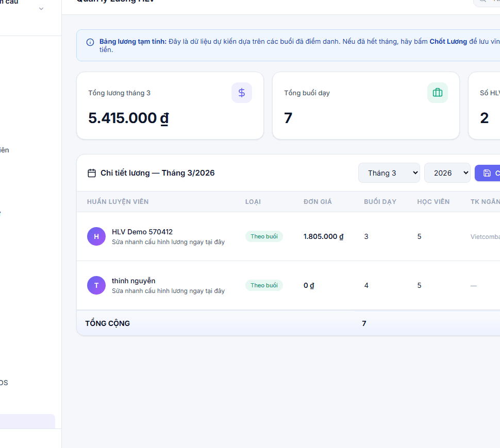500x448 pixels.
Task: Click the calendar icon beside Chi tiết lương
Action: 92,173
